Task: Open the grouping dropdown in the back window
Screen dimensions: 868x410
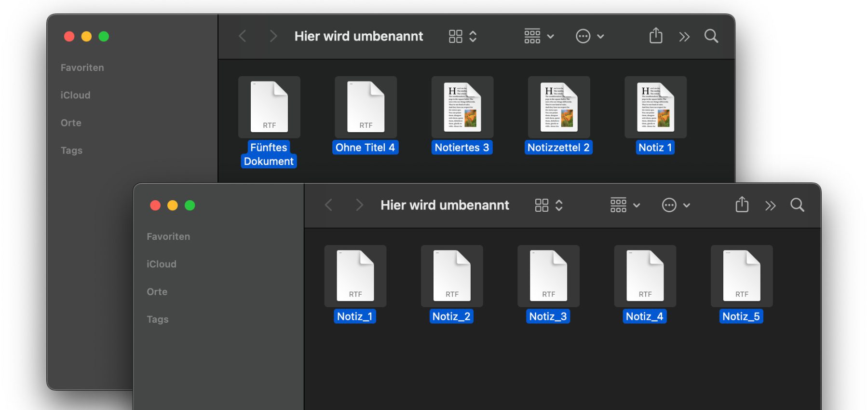Action: coord(539,37)
